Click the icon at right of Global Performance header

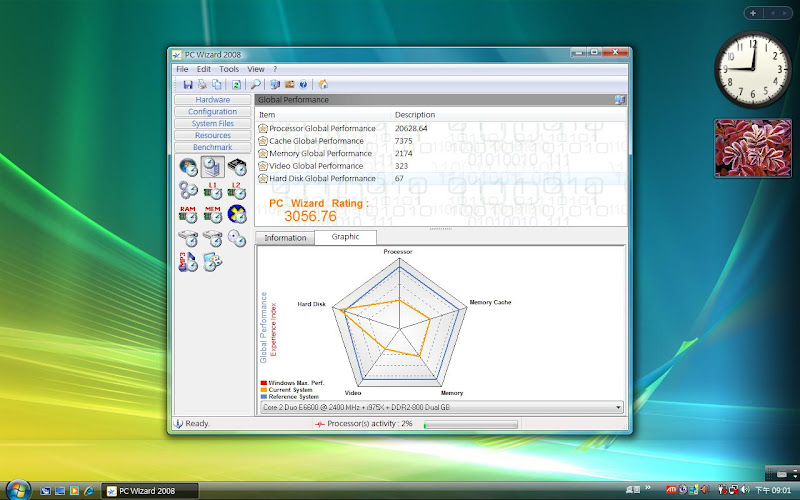[619, 100]
